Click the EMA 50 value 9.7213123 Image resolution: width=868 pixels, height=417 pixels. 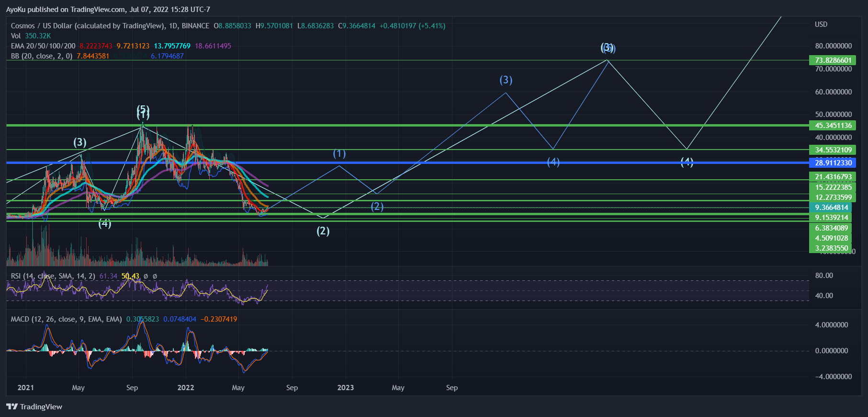pyautogui.click(x=133, y=46)
